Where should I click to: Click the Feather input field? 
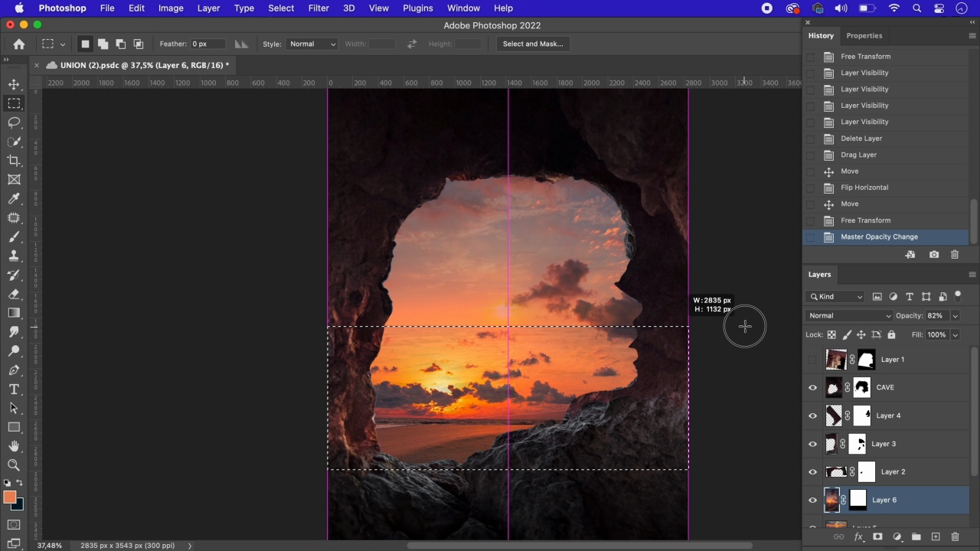click(208, 44)
